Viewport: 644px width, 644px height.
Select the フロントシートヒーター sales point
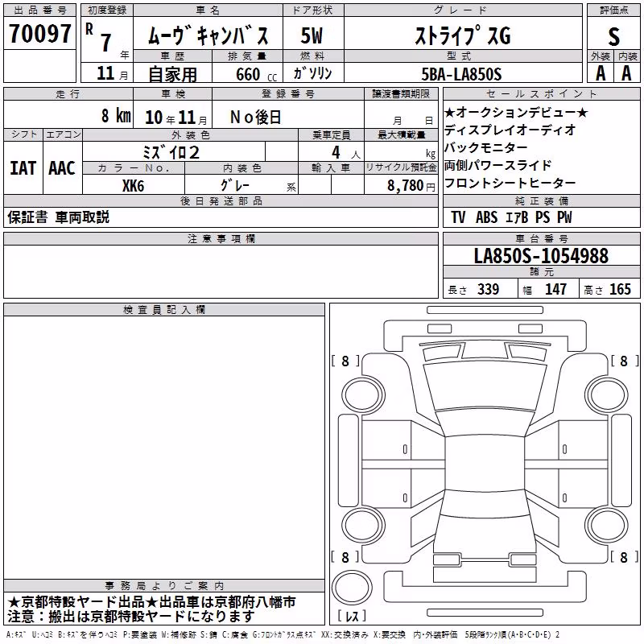510,183
